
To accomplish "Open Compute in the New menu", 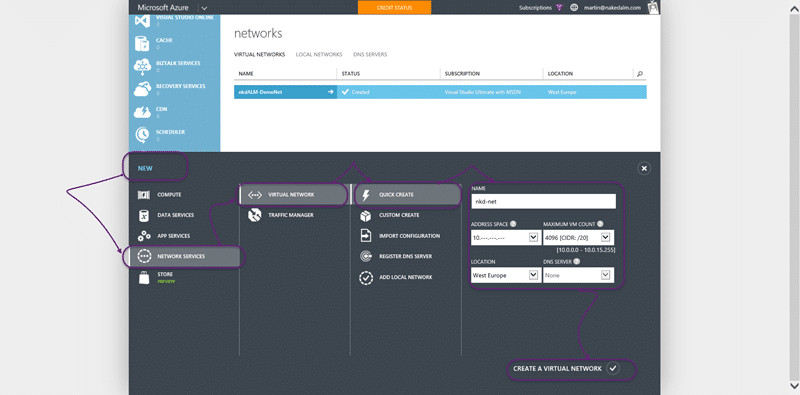I will tap(159, 195).
